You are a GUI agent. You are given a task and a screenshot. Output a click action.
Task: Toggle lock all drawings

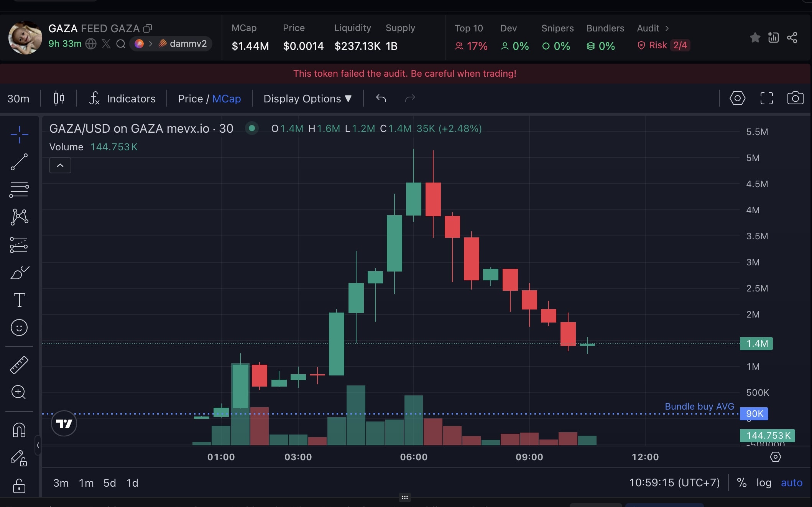[19, 486]
